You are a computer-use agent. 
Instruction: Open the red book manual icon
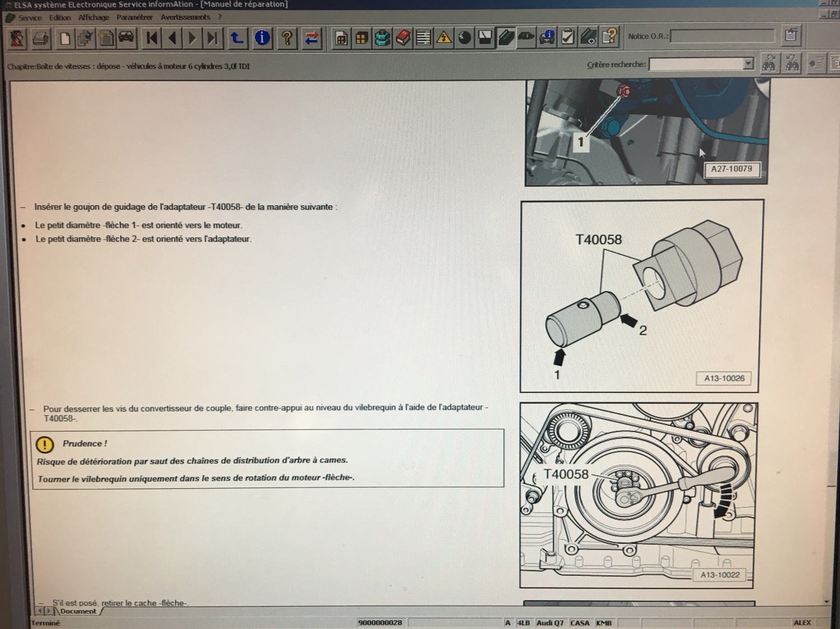[403, 38]
